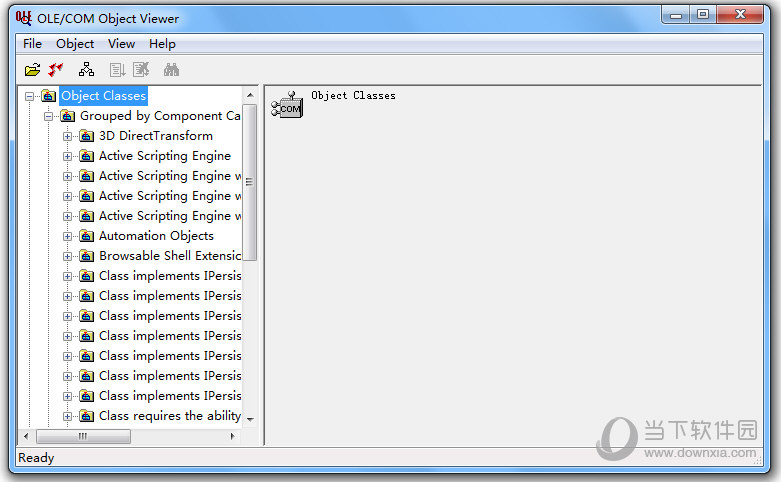Close the OLE/COM Object Viewer window

(740, 15)
